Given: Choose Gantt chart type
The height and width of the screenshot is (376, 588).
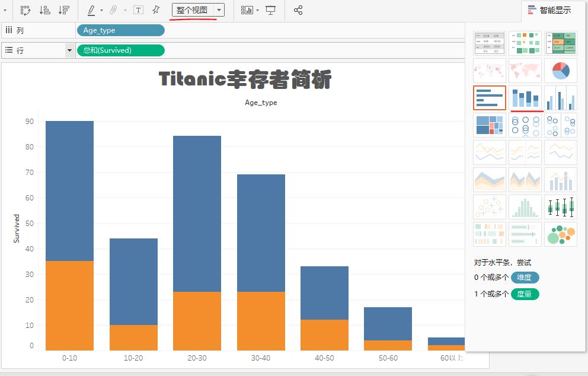Looking at the screenshot, I should (490, 234).
